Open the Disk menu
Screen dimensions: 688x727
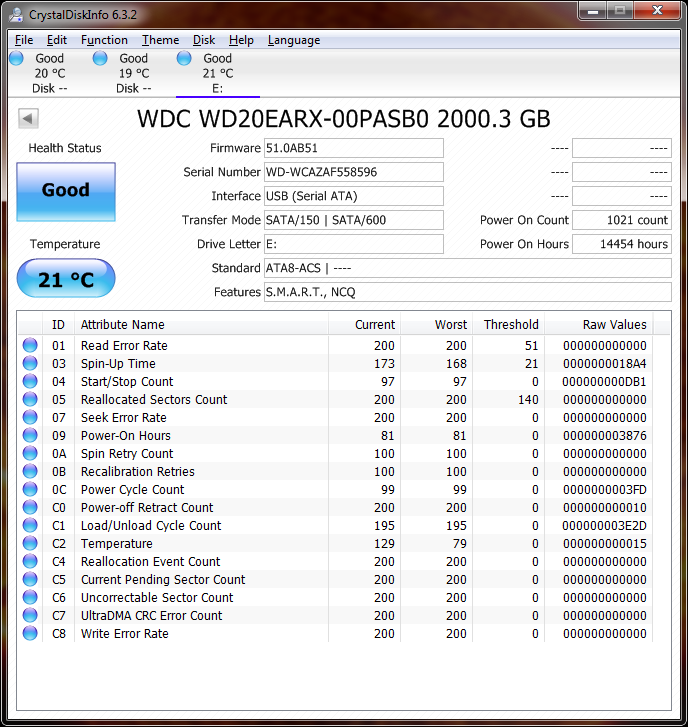click(204, 40)
